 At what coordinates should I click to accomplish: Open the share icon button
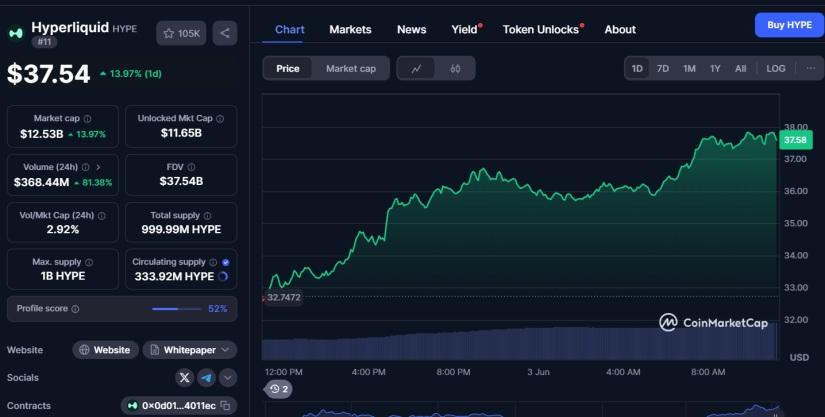pyautogui.click(x=225, y=33)
